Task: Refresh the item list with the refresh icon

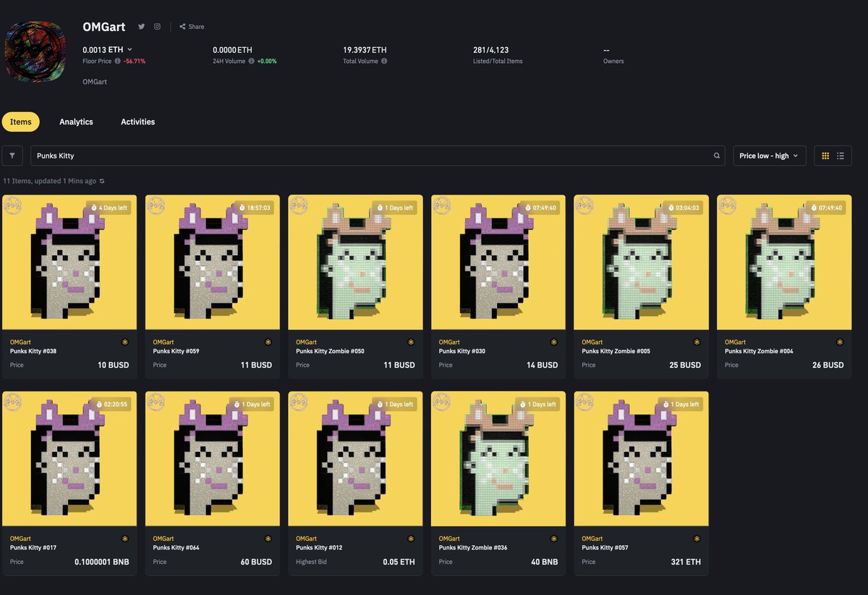Action: (x=101, y=181)
